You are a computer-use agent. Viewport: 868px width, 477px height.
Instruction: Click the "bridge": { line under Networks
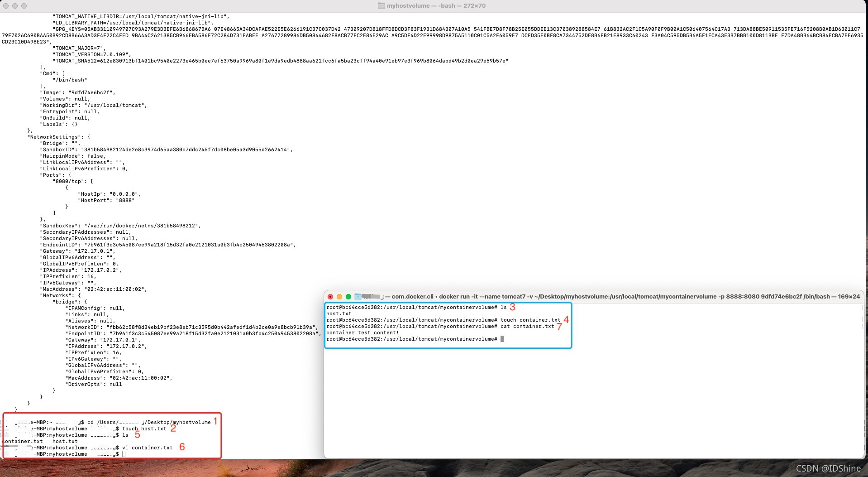[70, 302]
